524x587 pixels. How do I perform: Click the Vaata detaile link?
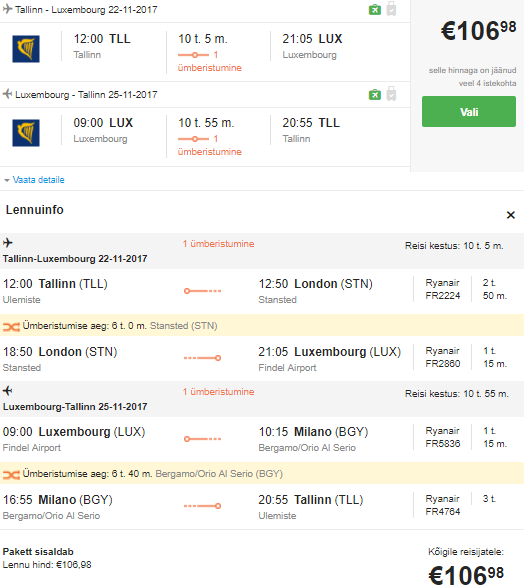tap(39, 180)
